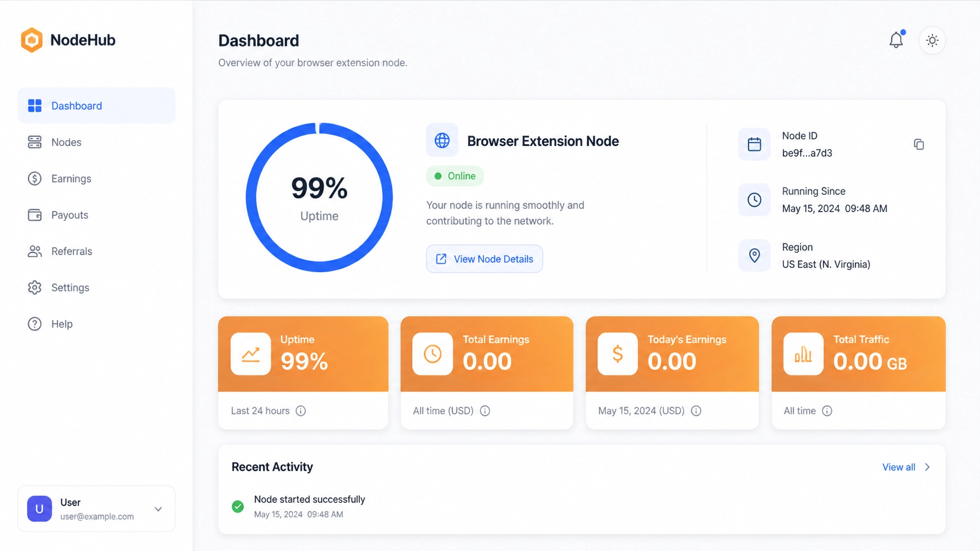
Task: Click the Earnings dollar icon in sidebar
Action: tap(34, 179)
